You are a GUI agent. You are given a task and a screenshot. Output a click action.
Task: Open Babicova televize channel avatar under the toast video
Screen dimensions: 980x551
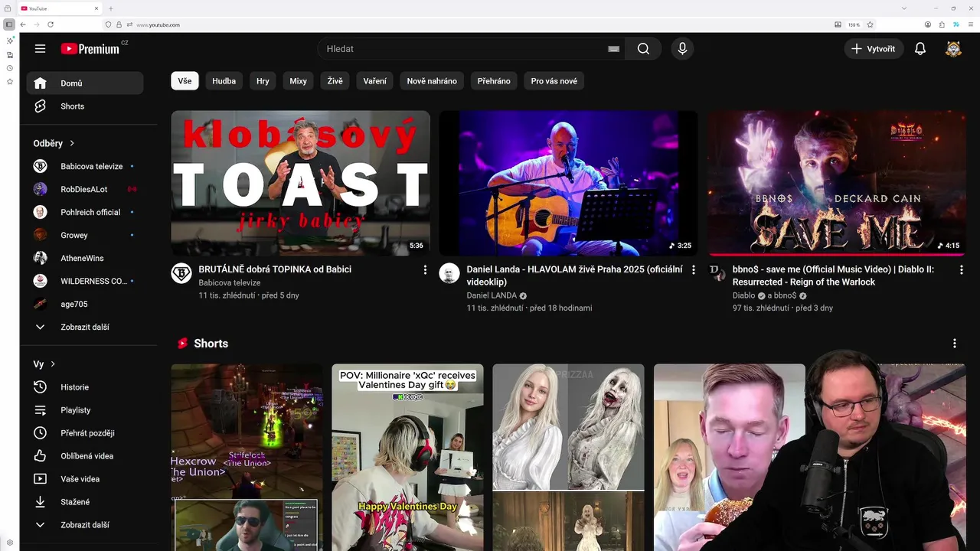(x=181, y=273)
